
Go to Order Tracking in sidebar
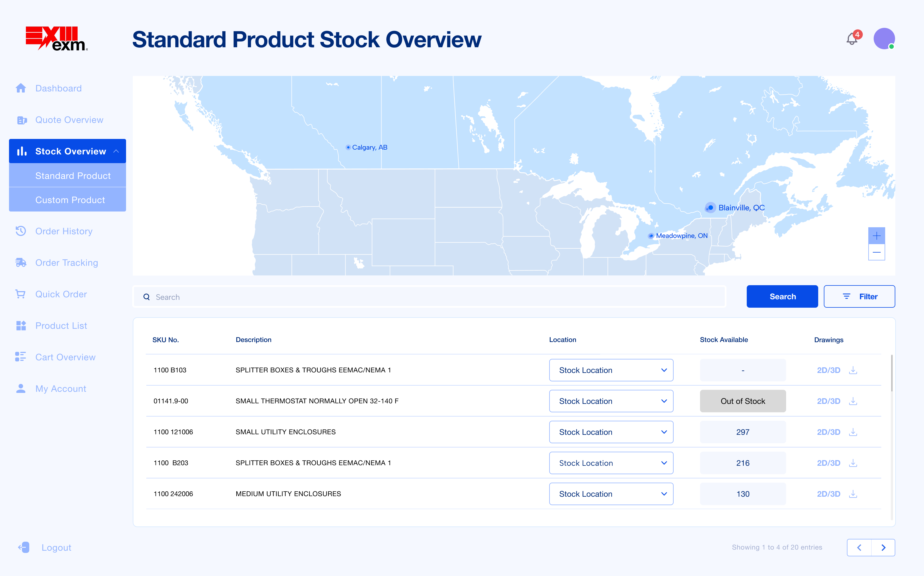click(66, 263)
